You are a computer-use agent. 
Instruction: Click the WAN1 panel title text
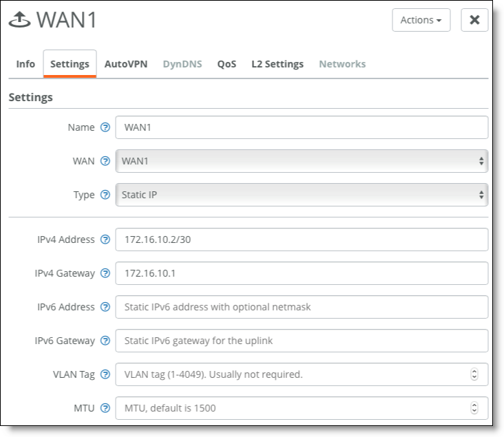coord(66,20)
